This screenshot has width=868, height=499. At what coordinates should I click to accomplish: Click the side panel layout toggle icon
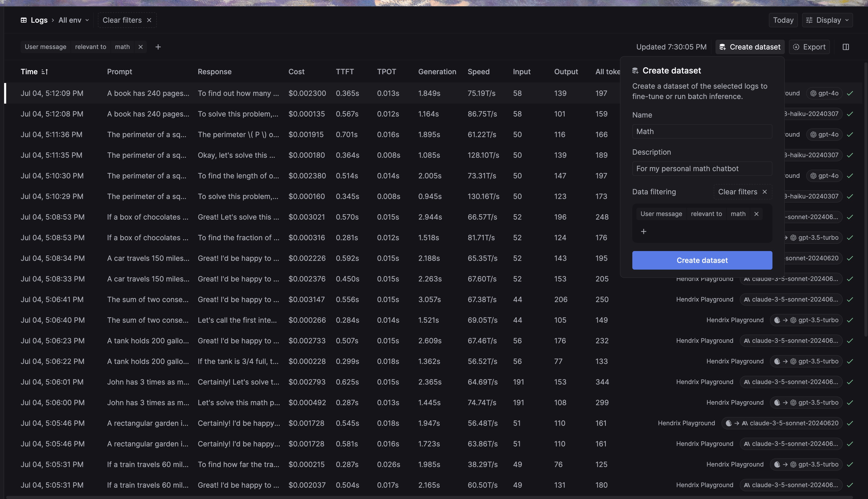point(846,47)
